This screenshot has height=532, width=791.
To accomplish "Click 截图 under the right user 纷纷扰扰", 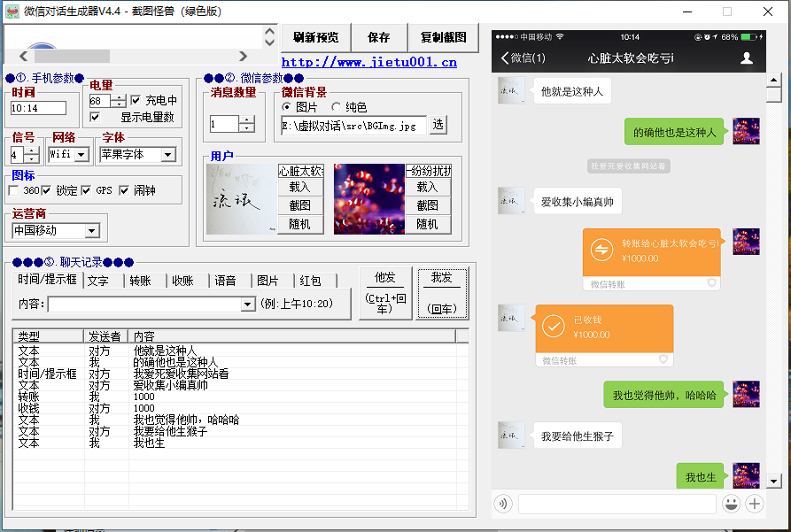I will [x=427, y=205].
